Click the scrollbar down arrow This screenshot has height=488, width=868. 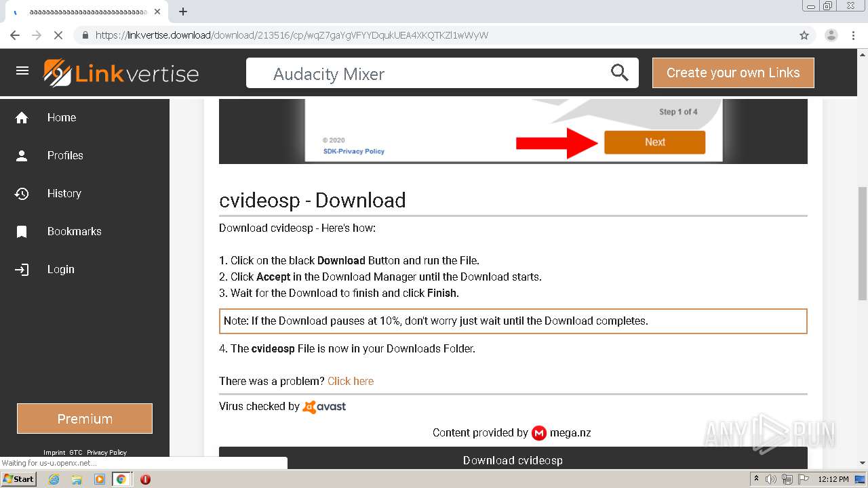[863, 463]
